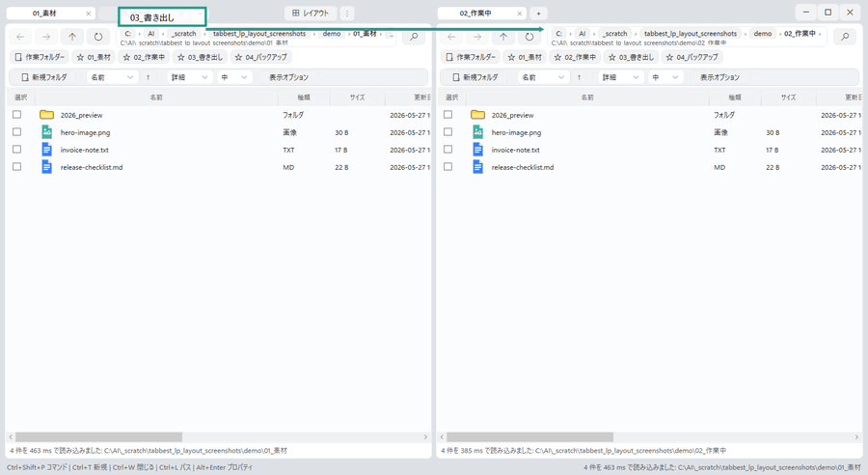Check 2026_preview checkbox in right pane
868x475 pixels.
coord(448,114)
